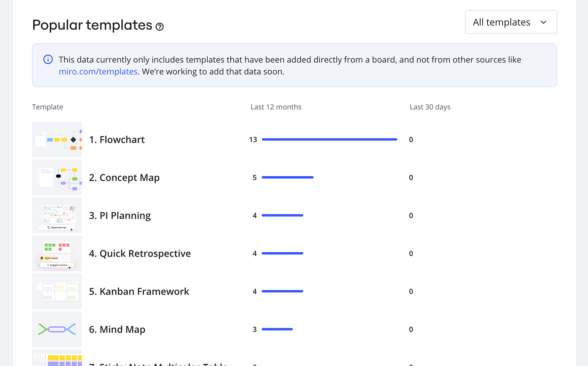The image size is (588, 366).
Task: Click the Sticky Note Multicolor Table thumbnail
Action: 57,359
